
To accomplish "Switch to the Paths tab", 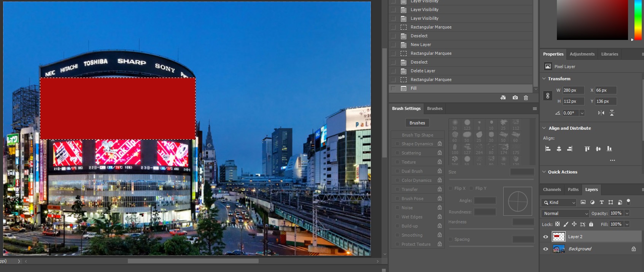I will [573, 189].
